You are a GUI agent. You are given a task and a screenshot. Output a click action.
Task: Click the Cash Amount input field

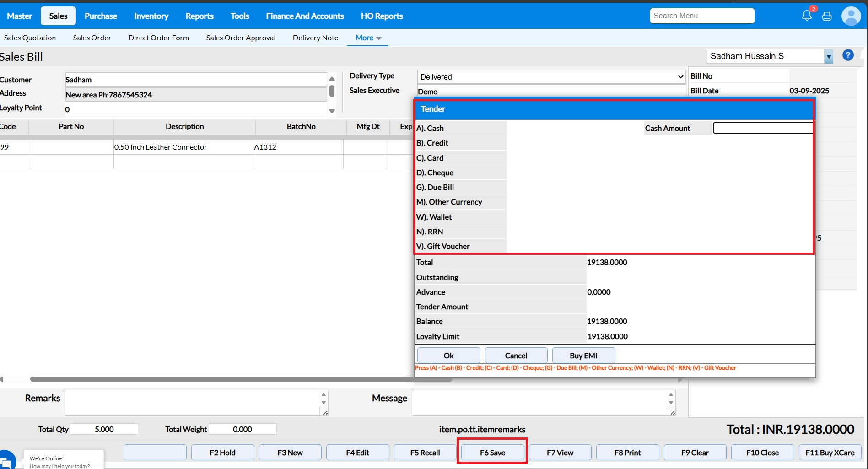click(x=763, y=128)
